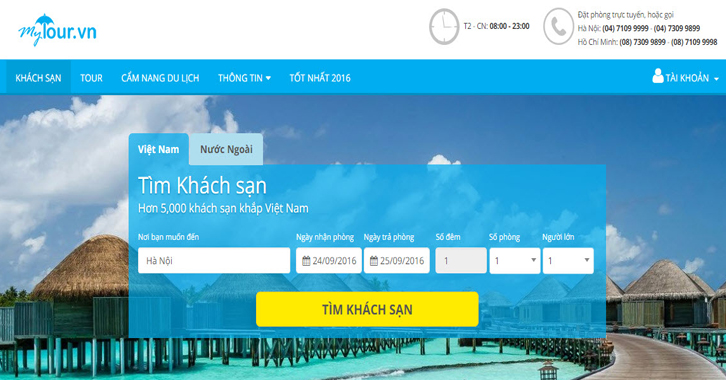Click the Số đêm nights field
This screenshot has height=380, width=726.
pyautogui.click(x=461, y=261)
